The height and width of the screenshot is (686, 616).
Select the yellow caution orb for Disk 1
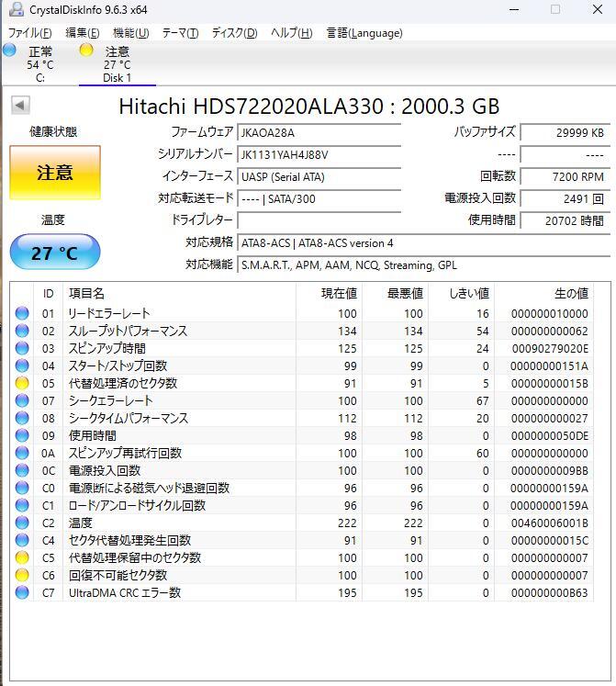86,51
